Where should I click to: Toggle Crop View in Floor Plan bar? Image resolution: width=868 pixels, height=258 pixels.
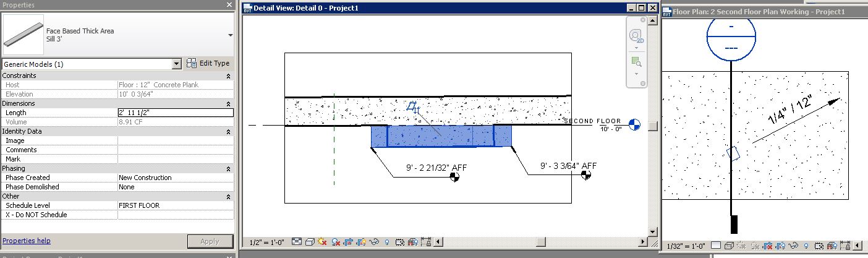(x=768, y=246)
